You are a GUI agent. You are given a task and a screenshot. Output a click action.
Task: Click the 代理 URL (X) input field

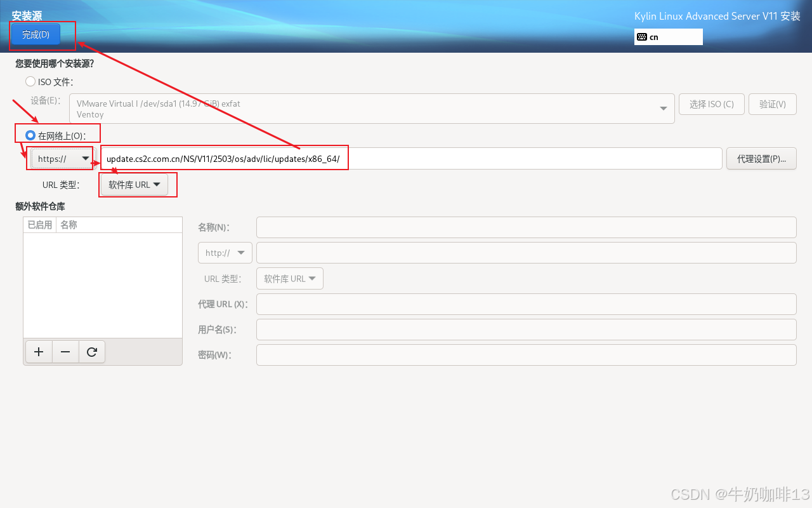[526, 304]
